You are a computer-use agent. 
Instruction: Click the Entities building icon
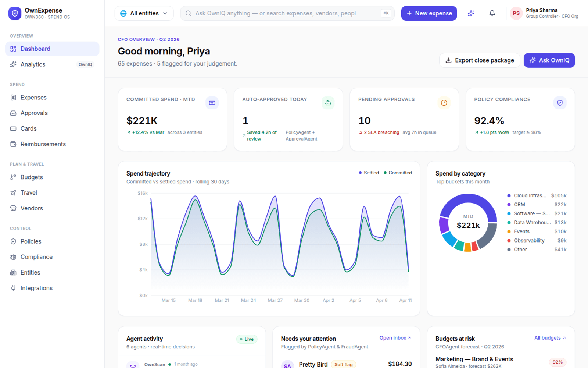[13, 272]
